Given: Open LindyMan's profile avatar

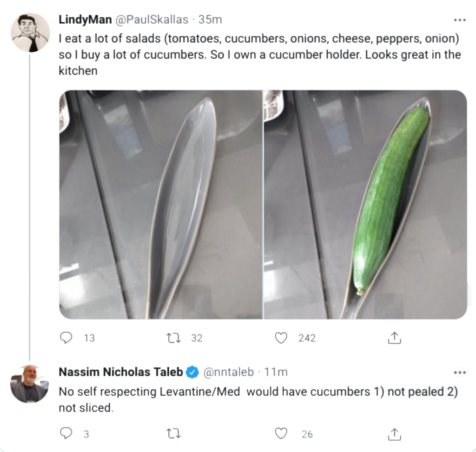Looking at the screenshot, I should click(30, 33).
